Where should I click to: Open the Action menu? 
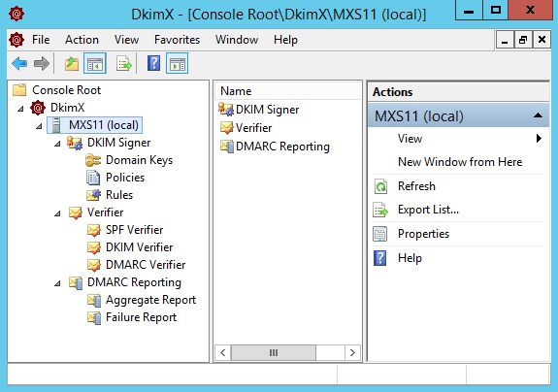tap(82, 40)
